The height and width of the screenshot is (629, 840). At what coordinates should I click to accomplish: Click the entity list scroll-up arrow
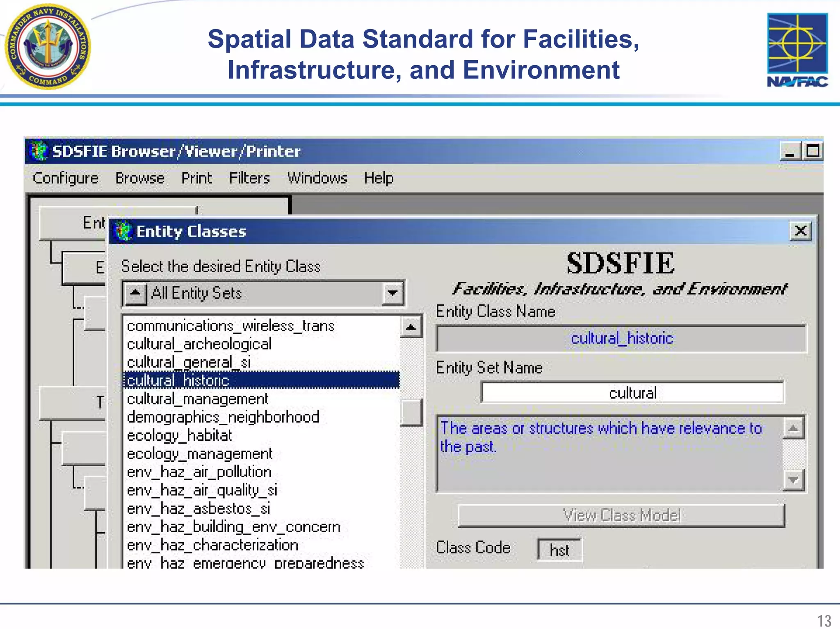click(411, 327)
